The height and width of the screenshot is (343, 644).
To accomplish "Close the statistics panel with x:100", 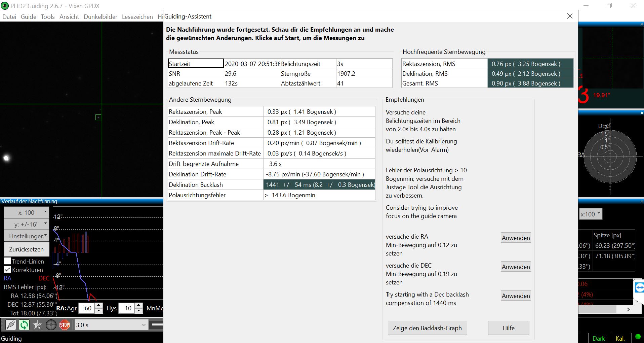I will [x=642, y=201].
